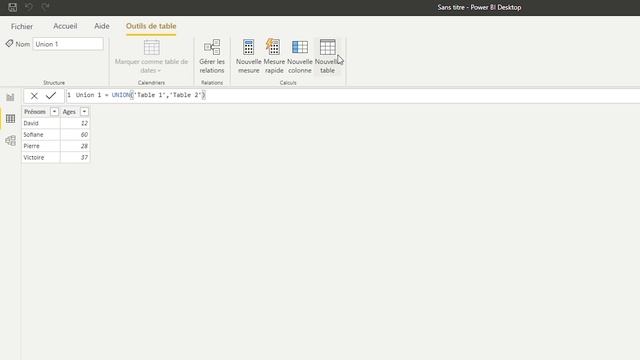Save the file with the save icon
This screenshot has width=640, height=360.
12,7
